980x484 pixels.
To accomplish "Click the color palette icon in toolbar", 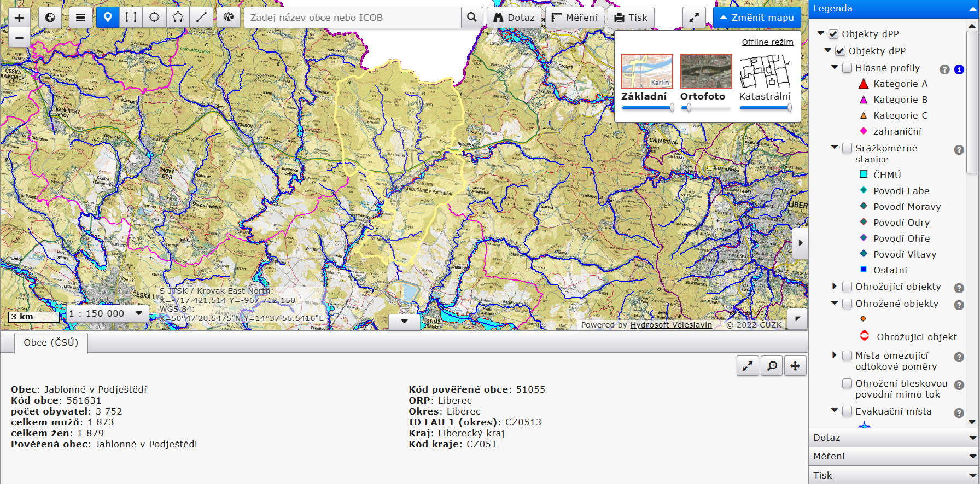I will pos(229,18).
